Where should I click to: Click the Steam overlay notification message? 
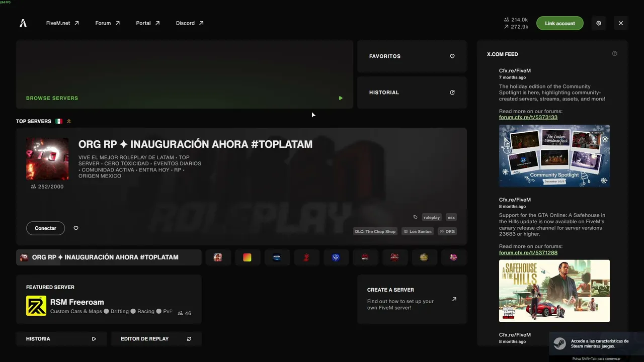click(x=600, y=343)
